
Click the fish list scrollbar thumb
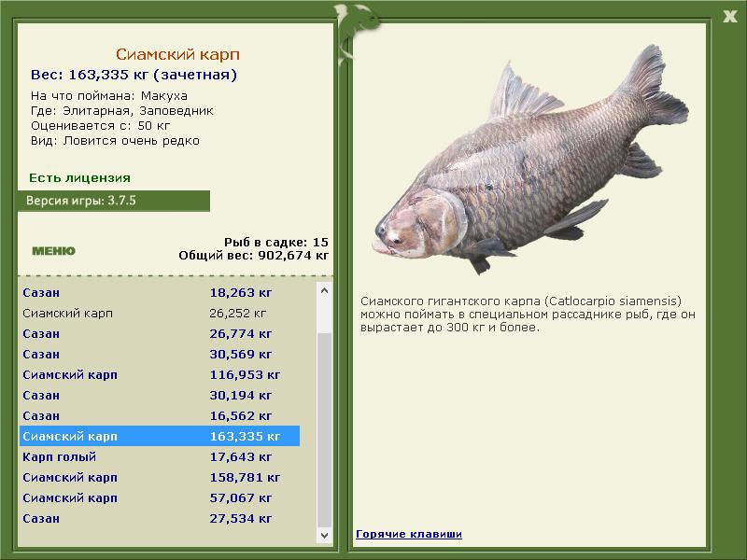pos(324,430)
